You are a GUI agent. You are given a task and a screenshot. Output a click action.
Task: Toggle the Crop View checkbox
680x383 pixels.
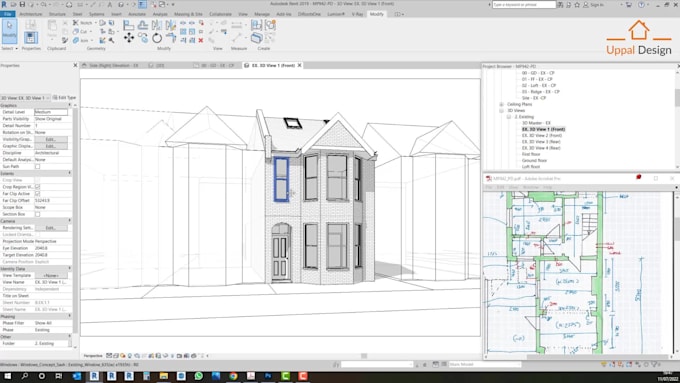point(37,180)
